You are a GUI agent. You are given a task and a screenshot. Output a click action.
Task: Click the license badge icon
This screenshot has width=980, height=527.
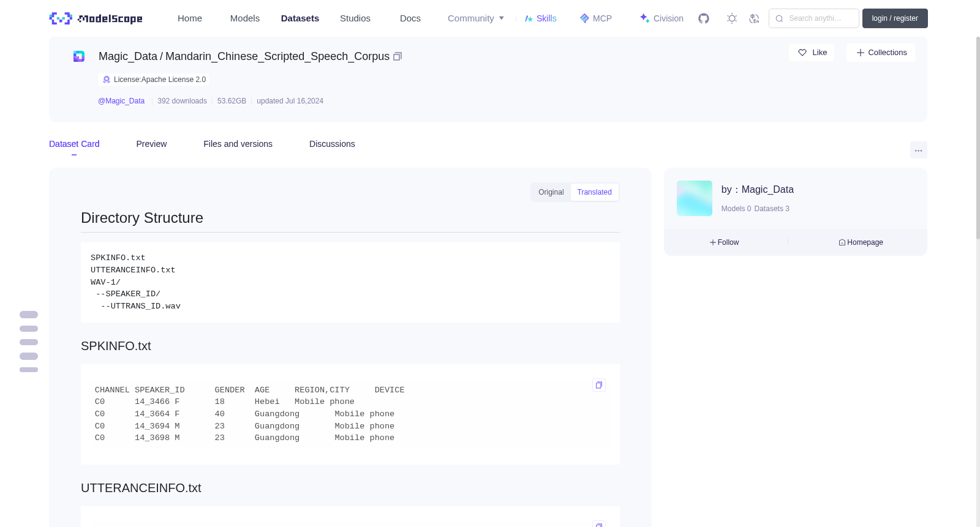click(107, 80)
